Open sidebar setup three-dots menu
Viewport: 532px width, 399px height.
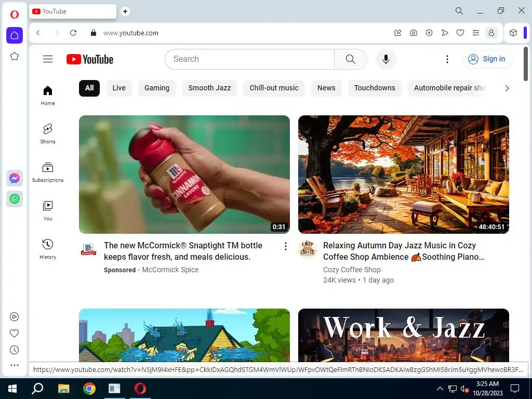pos(14,365)
